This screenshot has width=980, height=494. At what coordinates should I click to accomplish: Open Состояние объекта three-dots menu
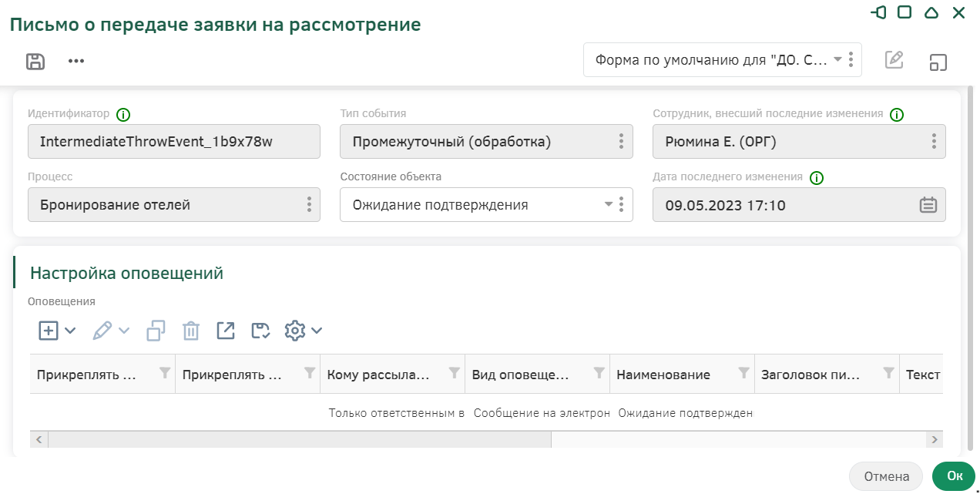pos(621,205)
